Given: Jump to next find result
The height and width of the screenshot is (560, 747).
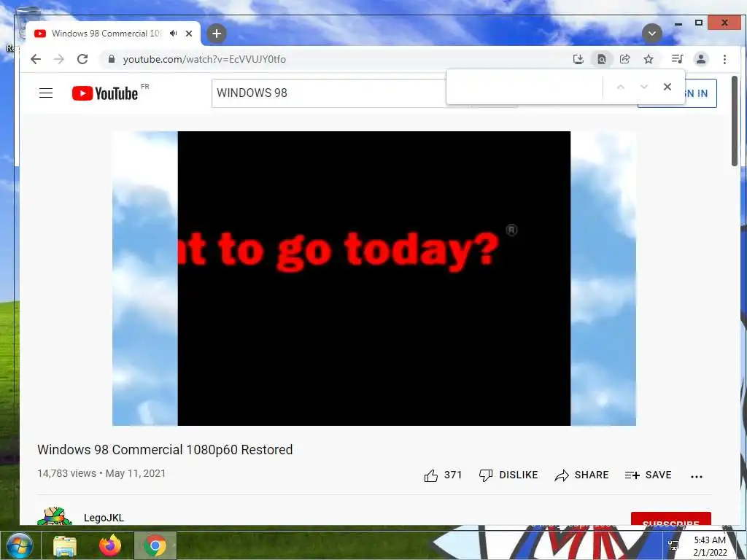Looking at the screenshot, I should click(x=644, y=87).
